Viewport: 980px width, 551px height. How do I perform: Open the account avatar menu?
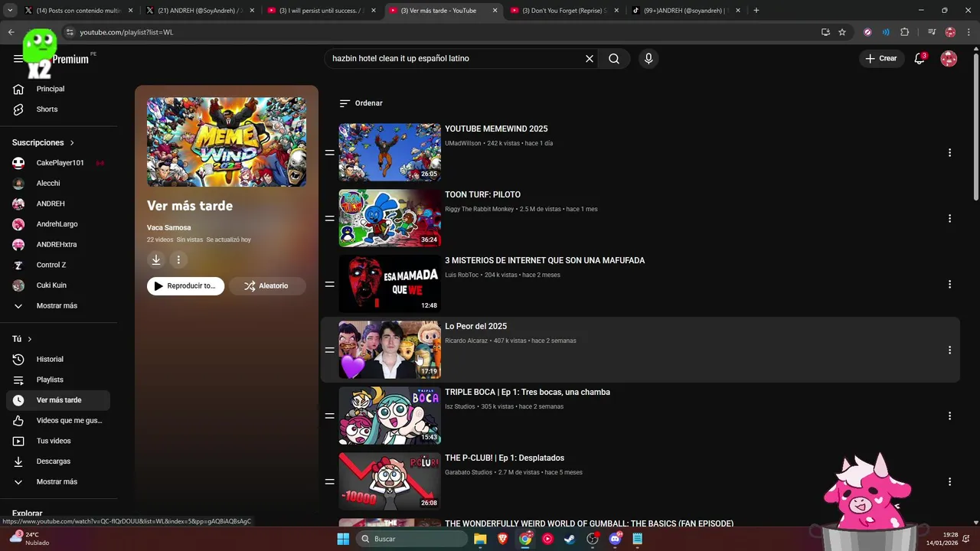(x=949, y=59)
